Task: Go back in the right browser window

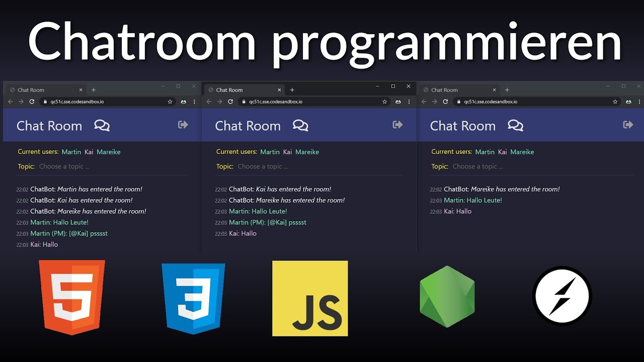Action: coord(424,102)
